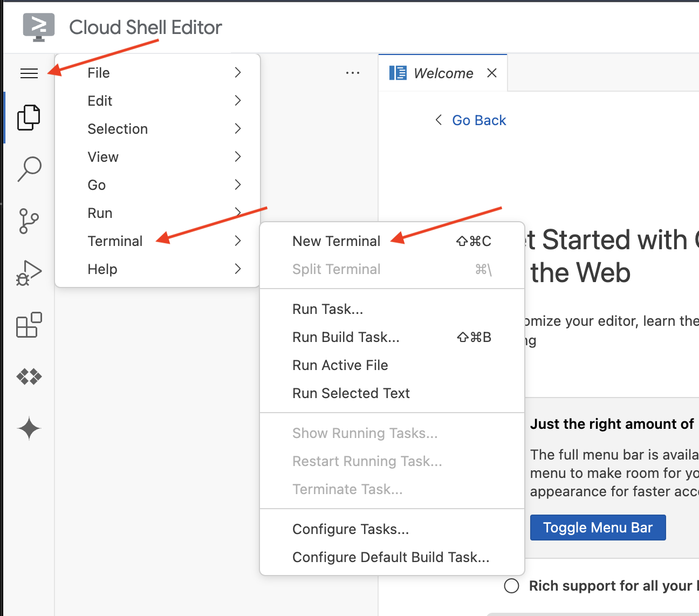The image size is (699, 616).
Task: Follow the Go Back link
Action: pos(478,120)
